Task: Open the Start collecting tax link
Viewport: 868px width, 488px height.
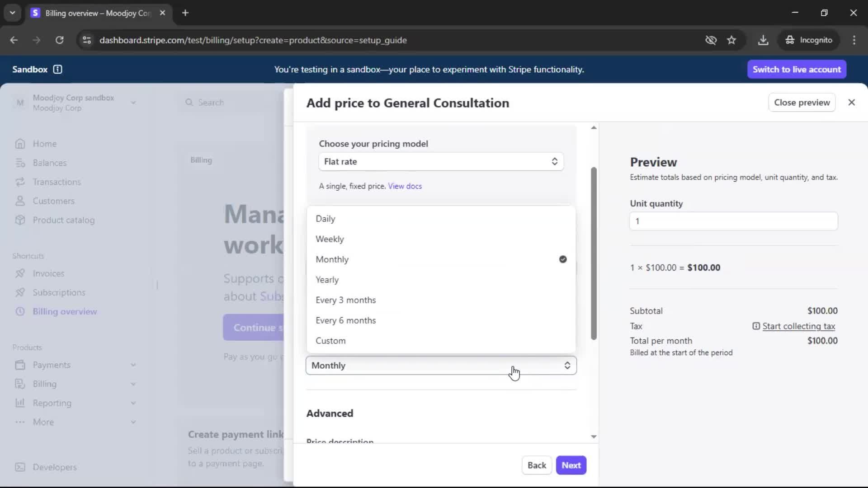Action: pos(798,326)
